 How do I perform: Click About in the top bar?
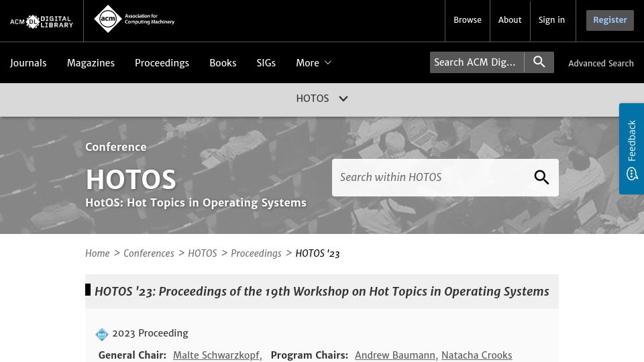[x=510, y=19]
